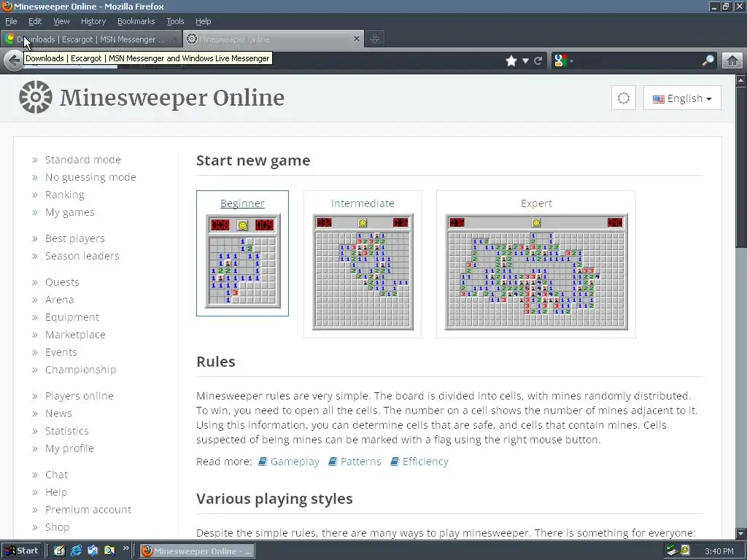Image resolution: width=747 pixels, height=560 pixels.
Task: Click the Minesweeper Online gear logo
Action: point(35,97)
